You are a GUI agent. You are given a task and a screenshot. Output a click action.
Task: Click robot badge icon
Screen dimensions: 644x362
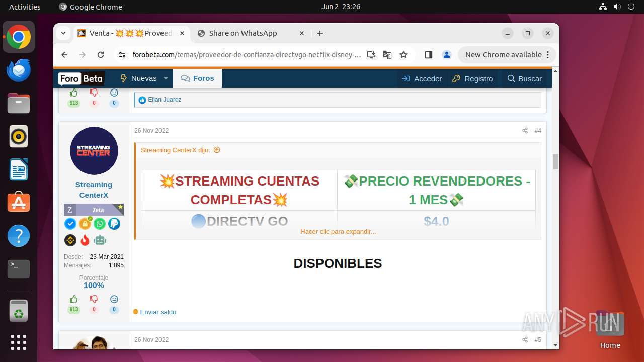pos(100,240)
